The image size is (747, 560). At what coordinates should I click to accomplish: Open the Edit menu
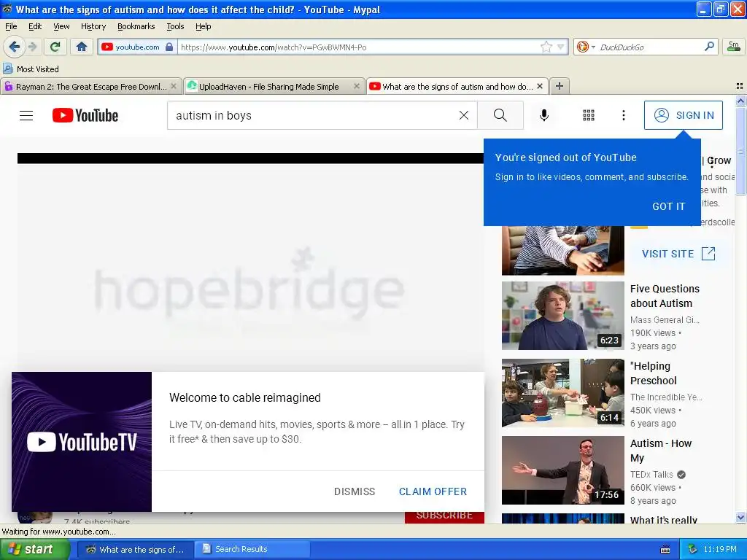[x=35, y=26]
